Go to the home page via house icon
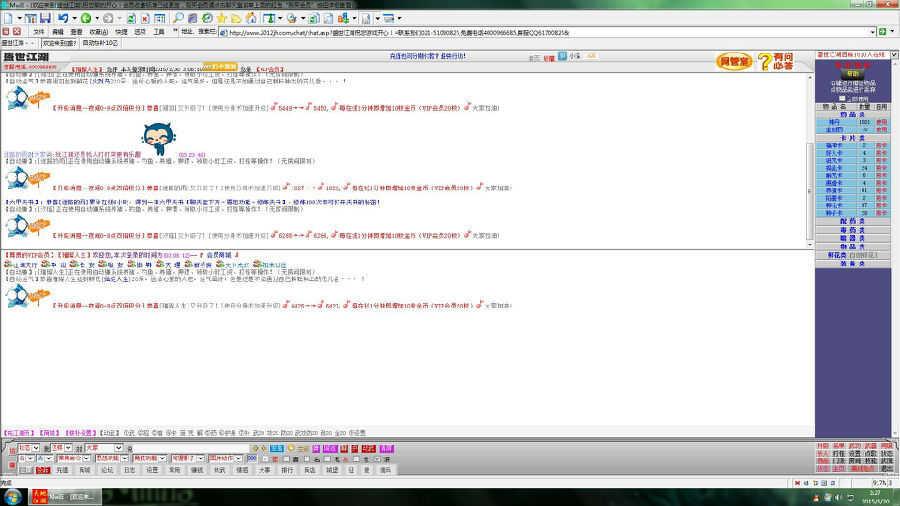 pos(251,18)
